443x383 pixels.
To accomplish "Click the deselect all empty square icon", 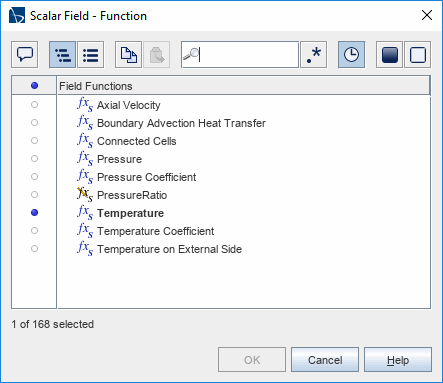I will [418, 55].
